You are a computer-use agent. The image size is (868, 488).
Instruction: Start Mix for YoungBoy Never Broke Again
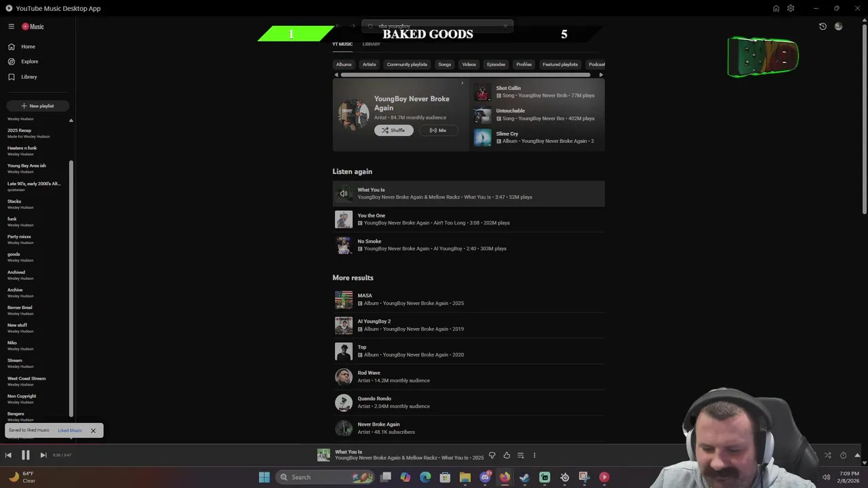point(438,130)
